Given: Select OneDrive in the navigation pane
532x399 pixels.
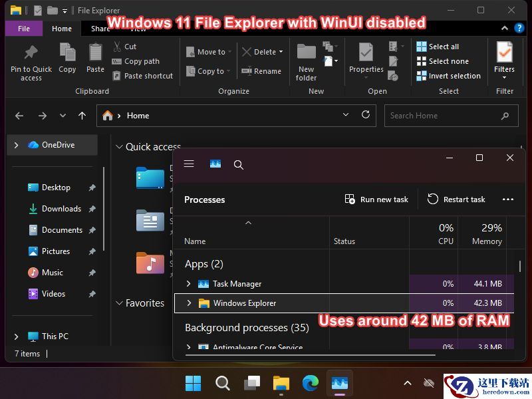Looking at the screenshot, I should pos(52,145).
